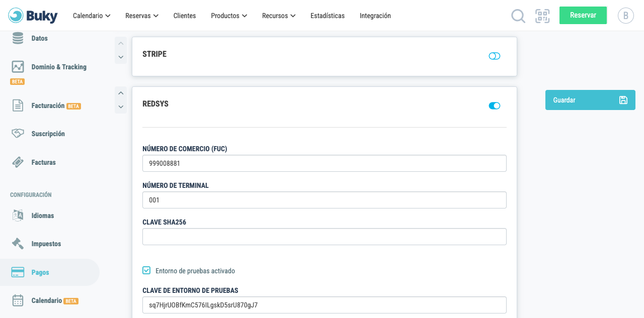This screenshot has height=318, width=644.
Task: Open the Calendario dropdown menu
Action: pyautogui.click(x=92, y=16)
